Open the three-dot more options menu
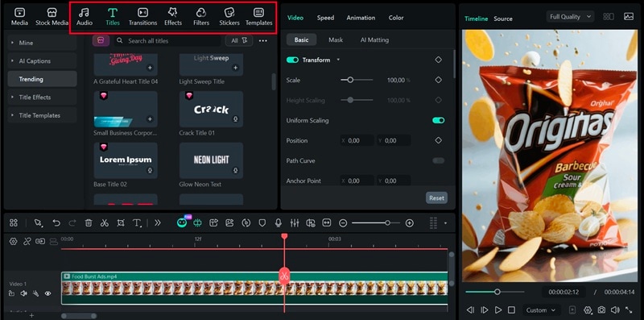The width and height of the screenshot is (644, 320). pos(263,41)
